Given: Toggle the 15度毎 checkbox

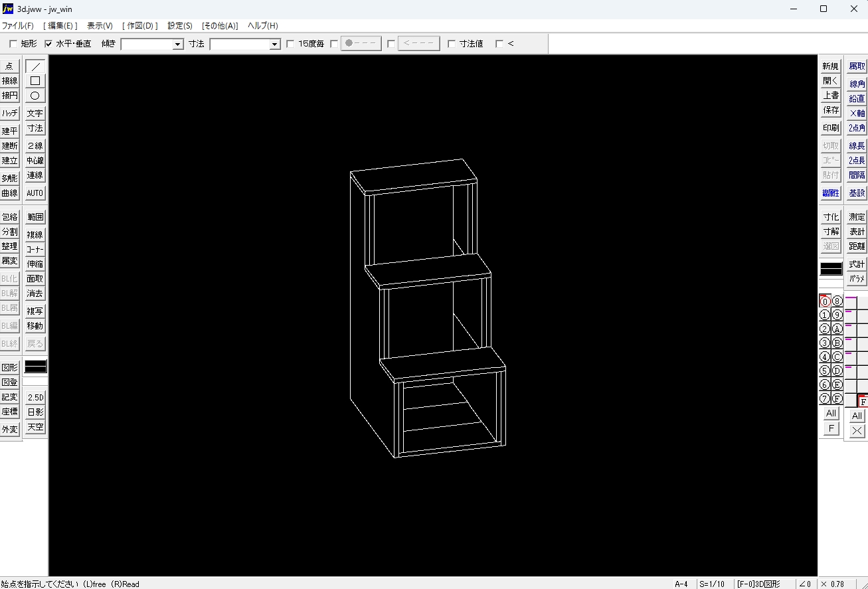Looking at the screenshot, I should pos(290,44).
